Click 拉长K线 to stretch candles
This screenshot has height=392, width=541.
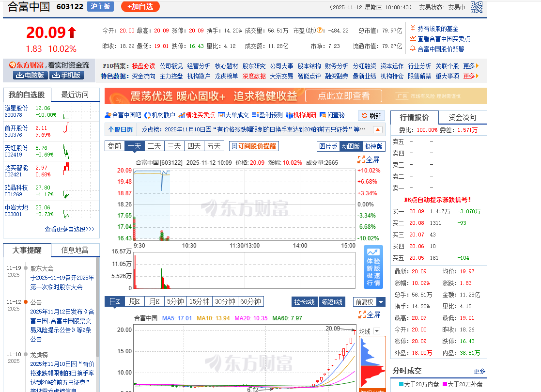[x=304, y=302]
